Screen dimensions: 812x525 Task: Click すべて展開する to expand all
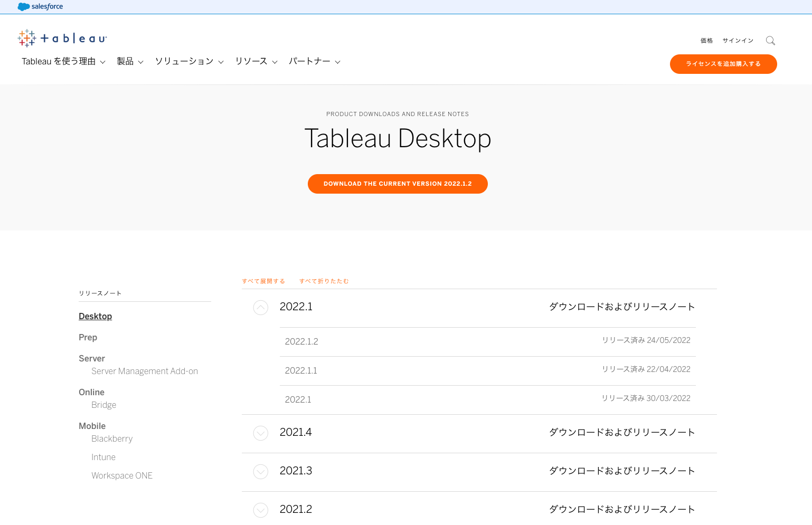(x=263, y=281)
